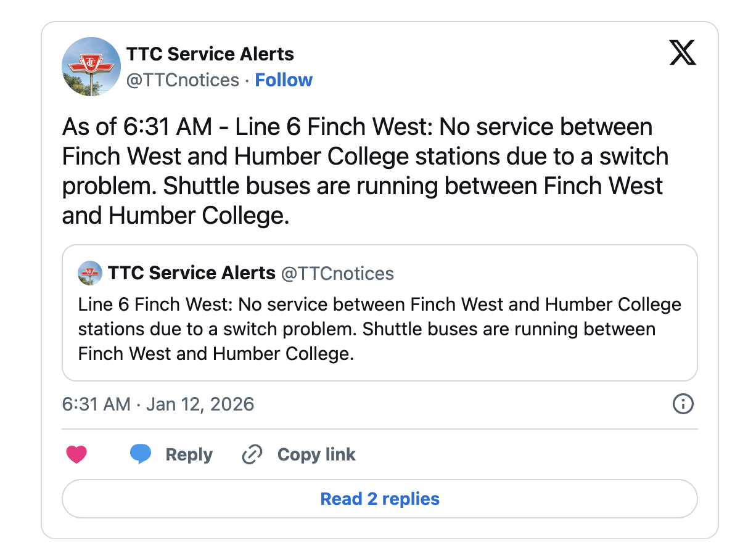756x556 pixels.
Task: Click the @TTCnotices handle inside the quoted tweet
Action: pyautogui.click(x=337, y=273)
